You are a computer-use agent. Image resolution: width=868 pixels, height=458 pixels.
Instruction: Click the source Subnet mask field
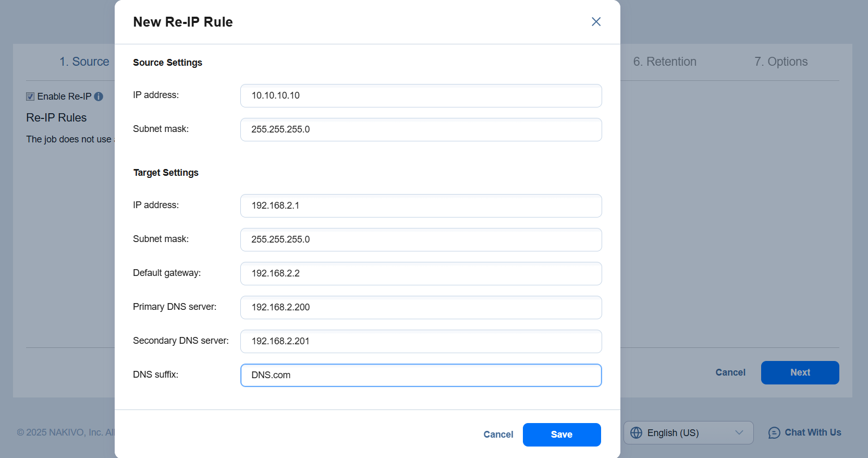[421, 129]
